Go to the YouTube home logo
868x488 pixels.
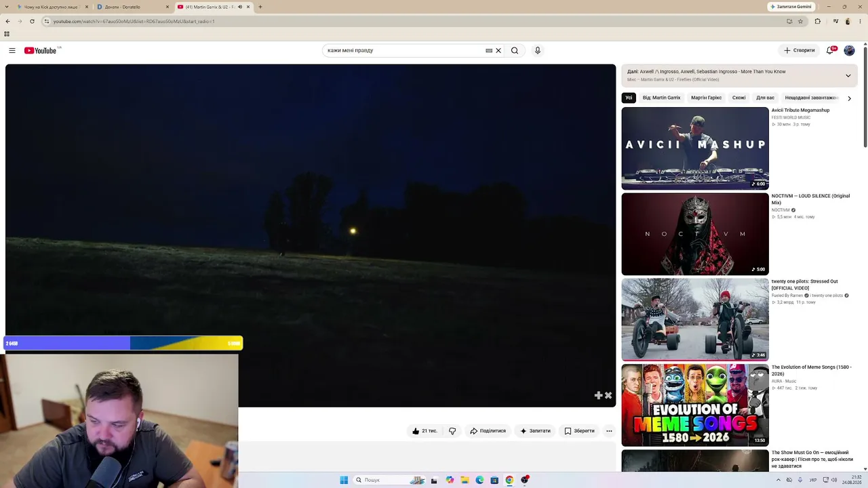(x=41, y=50)
